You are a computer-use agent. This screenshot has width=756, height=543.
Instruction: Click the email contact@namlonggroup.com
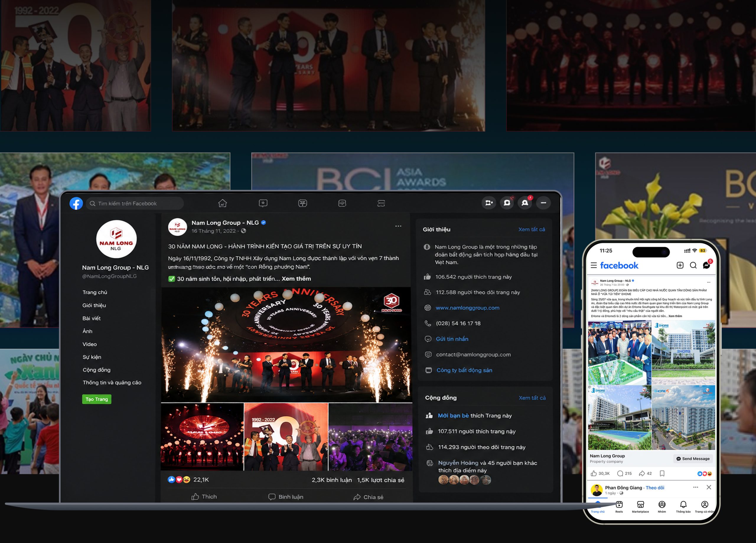[473, 355]
